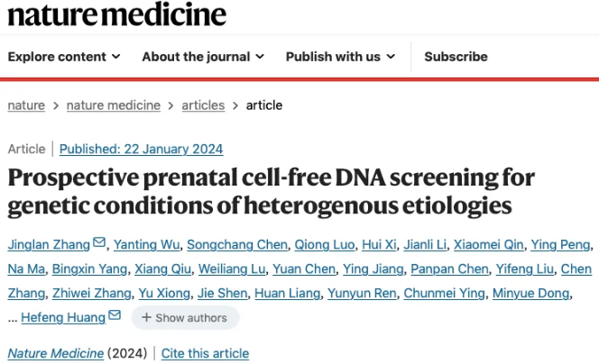This screenshot has height=364, width=599.
Task: Open Cite this article link
Action: coord(205,353)
